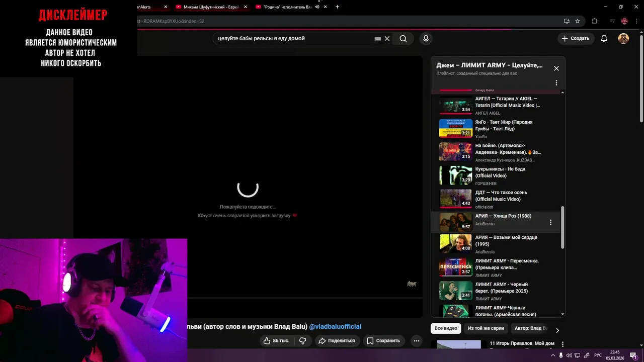Open a new browser tab
The width and height of the screenshot is (644, 362).
(x=337, y=7)
